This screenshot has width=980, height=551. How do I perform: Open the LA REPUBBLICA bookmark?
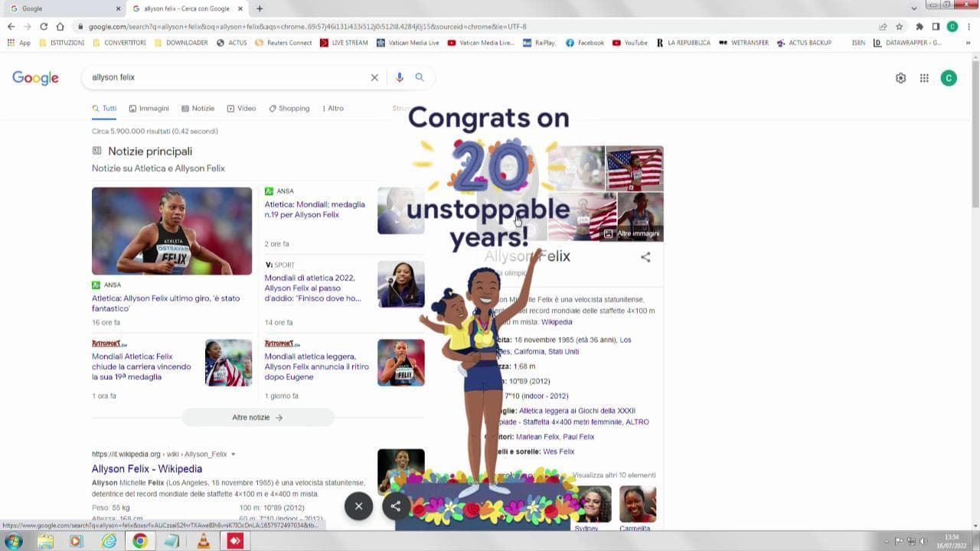(x=683, y=43)
